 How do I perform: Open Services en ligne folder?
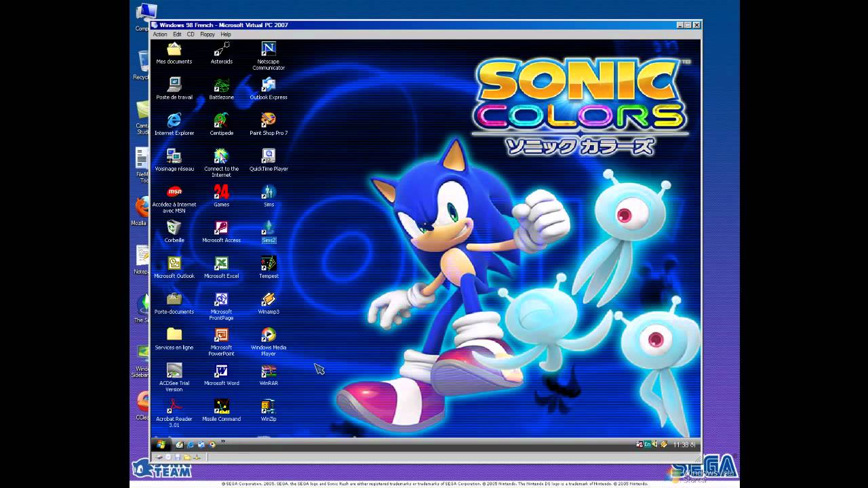[174, 340]
